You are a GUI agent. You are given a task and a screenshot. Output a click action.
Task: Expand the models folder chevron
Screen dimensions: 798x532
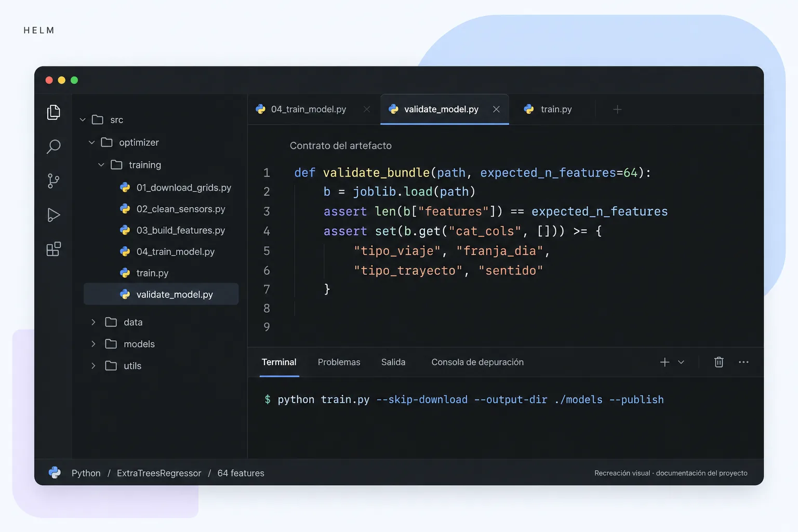point(93,344)
